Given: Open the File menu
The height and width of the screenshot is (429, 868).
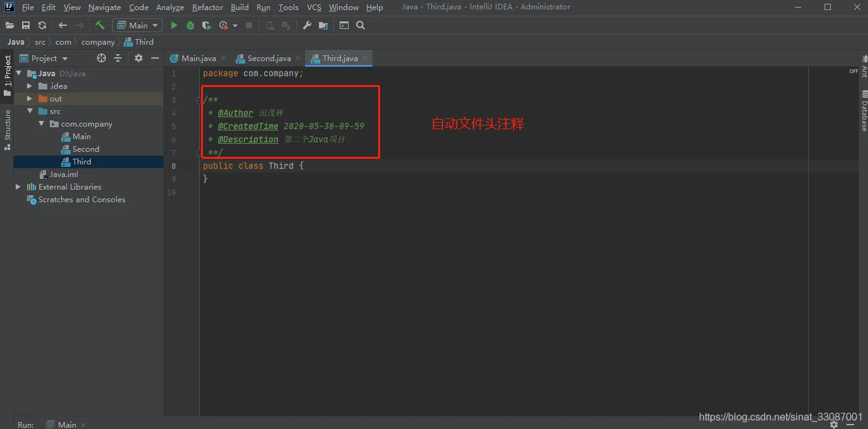Looking at the screenshot, I should [x=28, y=7].
